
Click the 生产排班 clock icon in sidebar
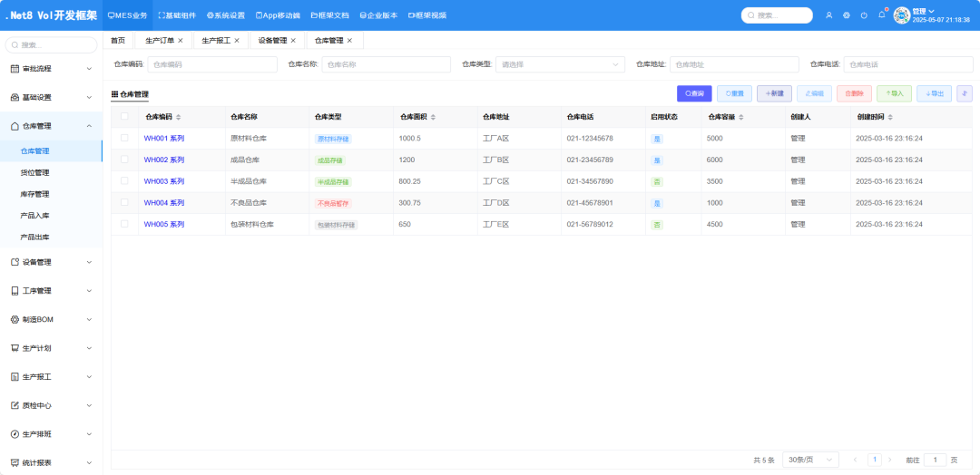[15, 434]
